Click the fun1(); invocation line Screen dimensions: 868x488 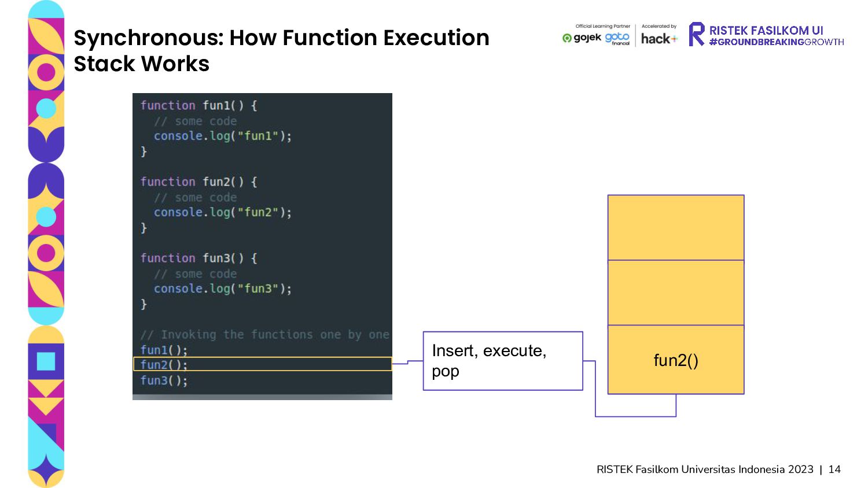[164, 350]
